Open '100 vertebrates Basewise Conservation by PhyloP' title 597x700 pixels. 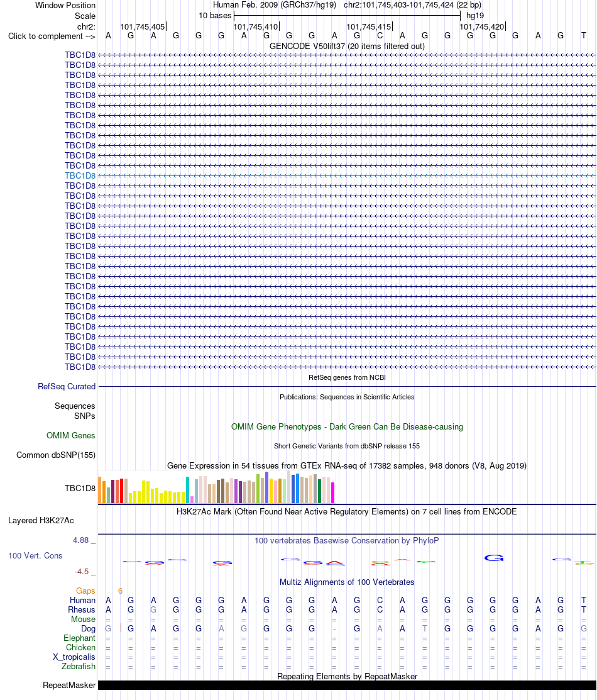[347, 541]
